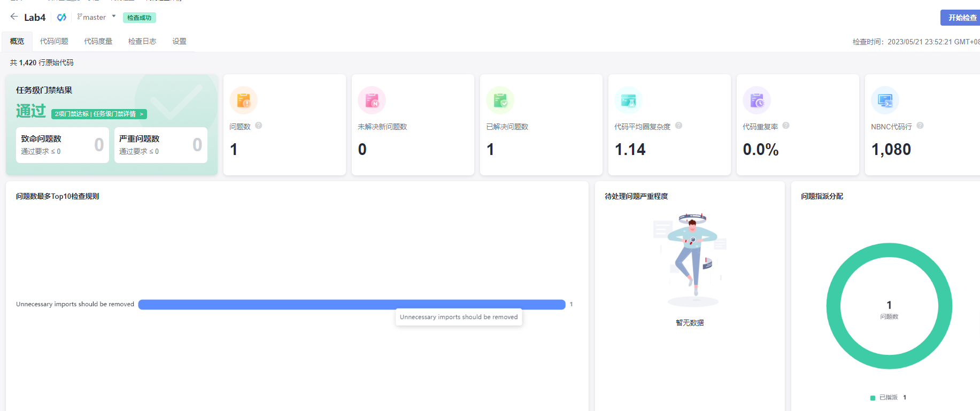Open the 代码问题 tab

54,41
